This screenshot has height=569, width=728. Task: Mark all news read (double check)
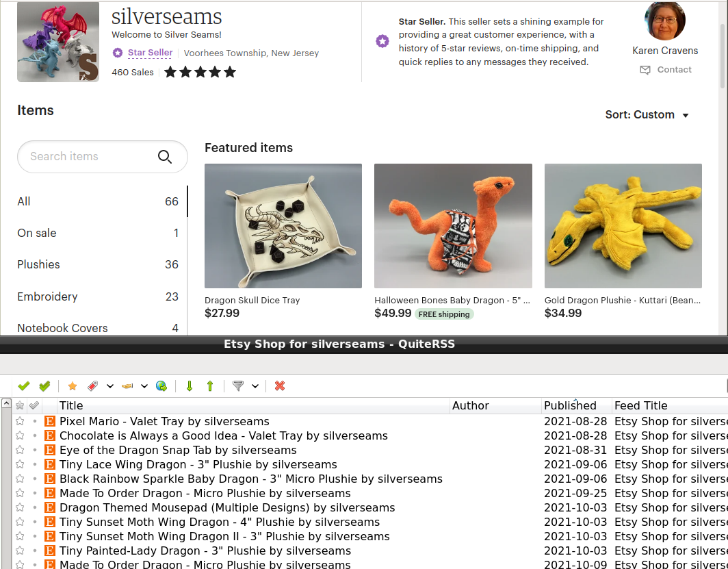click(x=44, y=386)
